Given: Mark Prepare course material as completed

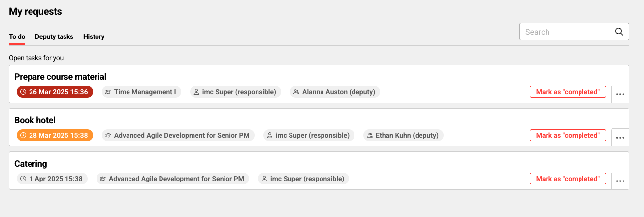Looking at the screenshot, I should [x=568, y=92].
